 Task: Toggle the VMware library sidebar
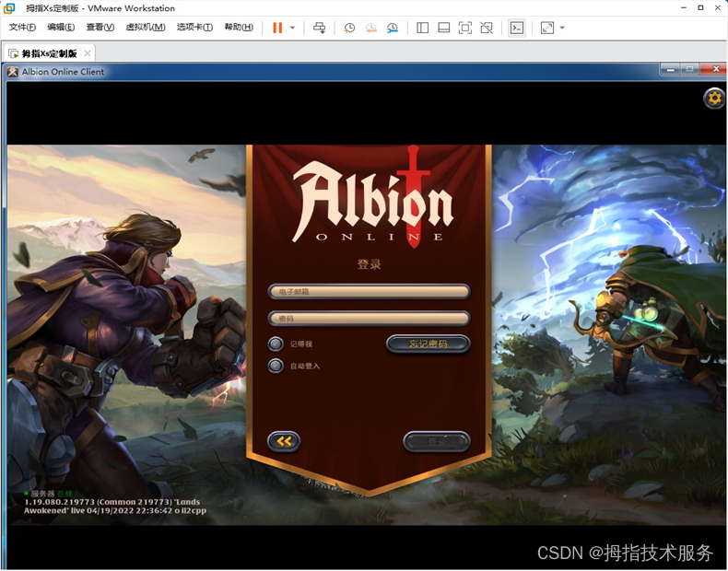click(422, 28)
